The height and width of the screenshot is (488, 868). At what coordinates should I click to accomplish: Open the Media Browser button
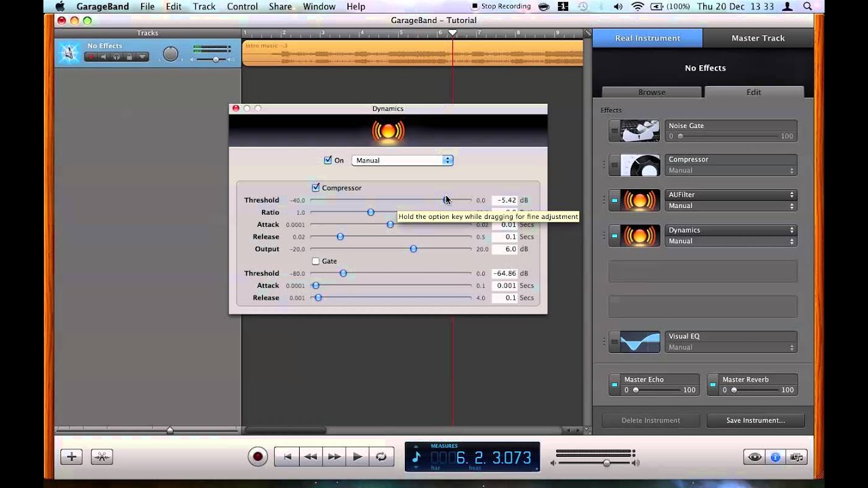click(x=796, y=457)
